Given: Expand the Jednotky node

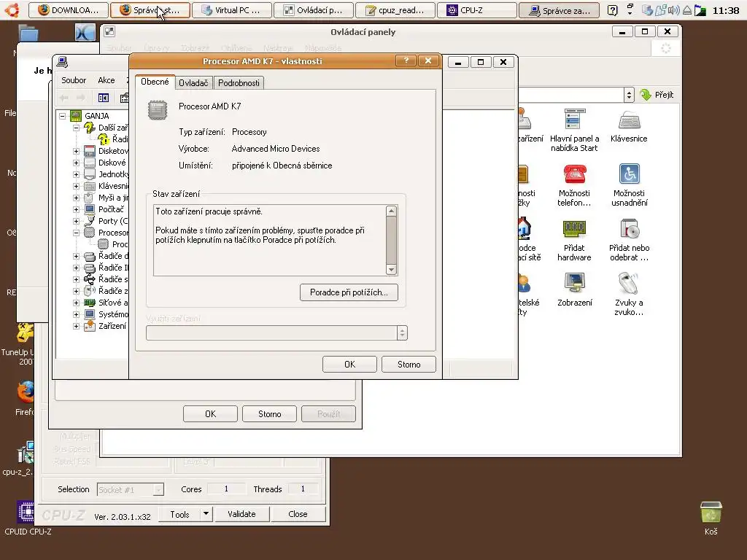Looking at the screenshot, I should 76,174.
